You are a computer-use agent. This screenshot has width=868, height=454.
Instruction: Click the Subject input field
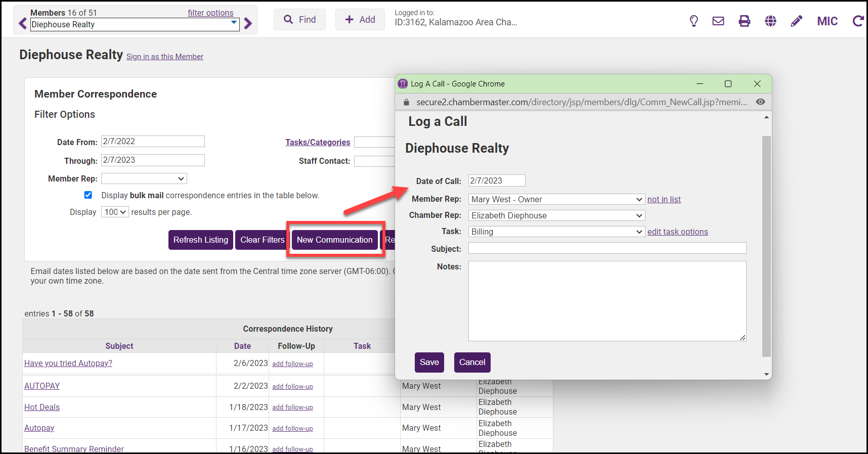coord(606,248)
